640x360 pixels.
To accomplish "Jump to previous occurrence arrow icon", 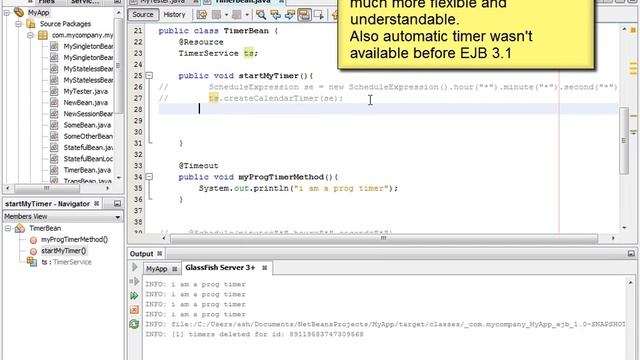I will click(276, 15).
